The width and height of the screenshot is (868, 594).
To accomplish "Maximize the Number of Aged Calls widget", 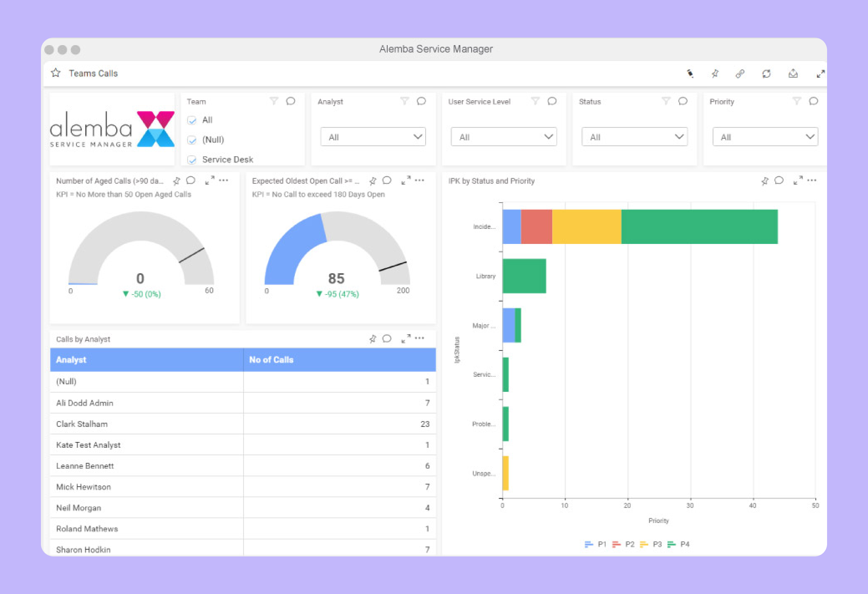I will pyautogui.click(x=210, y=180).
